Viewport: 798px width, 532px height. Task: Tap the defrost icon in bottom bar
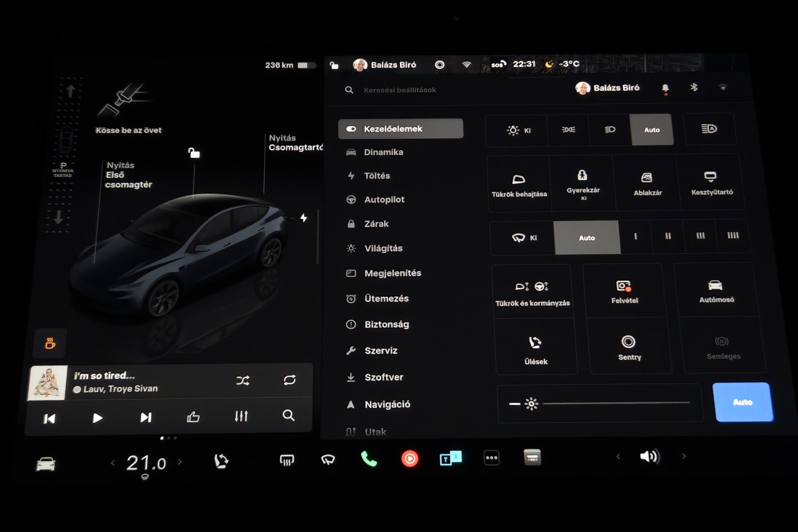pyautogui.click(x=287, y=460)
